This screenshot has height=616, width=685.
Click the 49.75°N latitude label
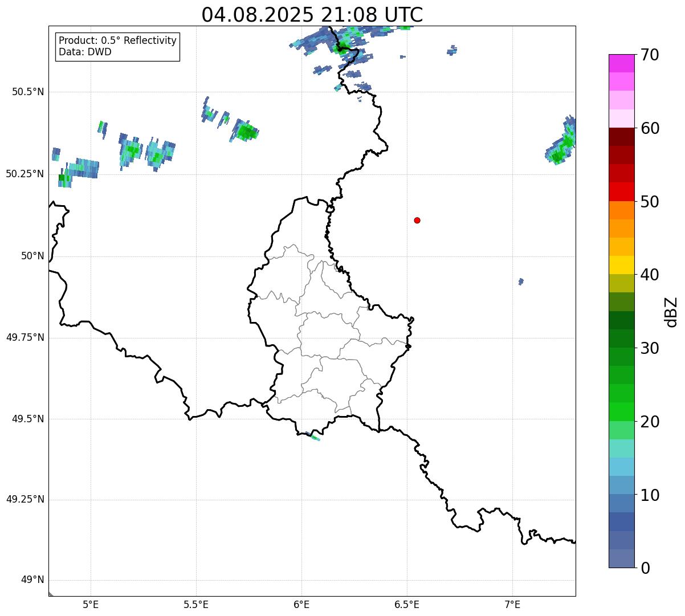click(x=25, y=337)
